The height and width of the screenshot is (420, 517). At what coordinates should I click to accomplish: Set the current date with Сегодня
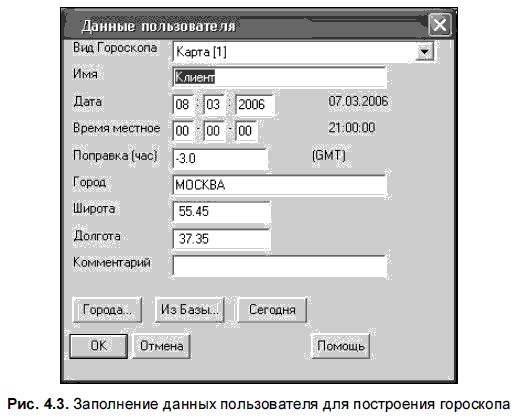[272, 310]
